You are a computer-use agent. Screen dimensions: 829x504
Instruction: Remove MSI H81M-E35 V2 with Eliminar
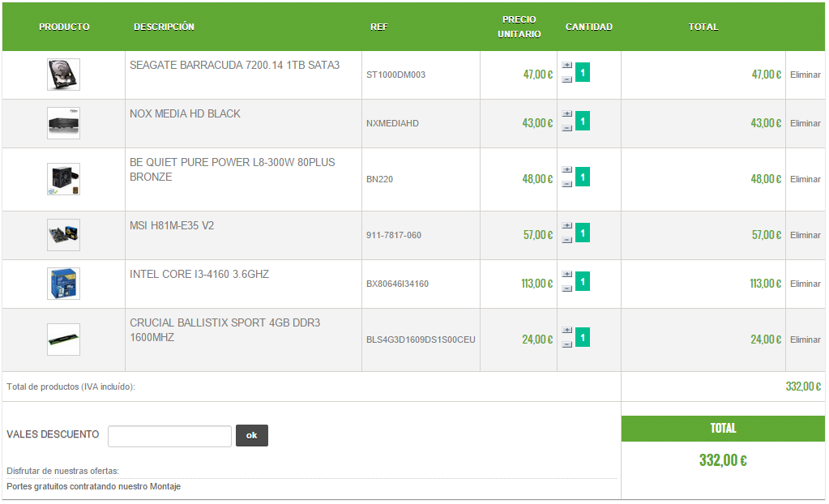click(805, 235)
